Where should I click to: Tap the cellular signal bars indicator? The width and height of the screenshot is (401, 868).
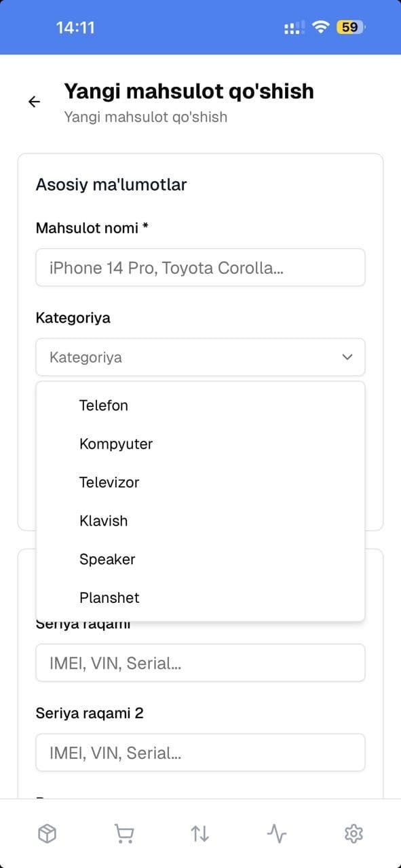pos(293,27)
